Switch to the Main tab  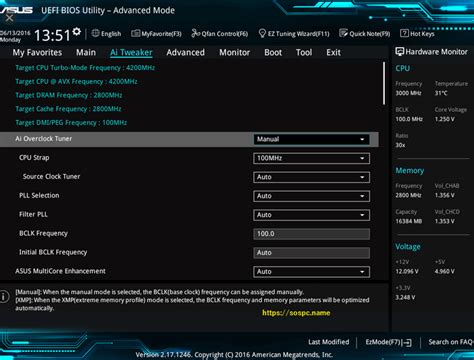pos(86,52)
